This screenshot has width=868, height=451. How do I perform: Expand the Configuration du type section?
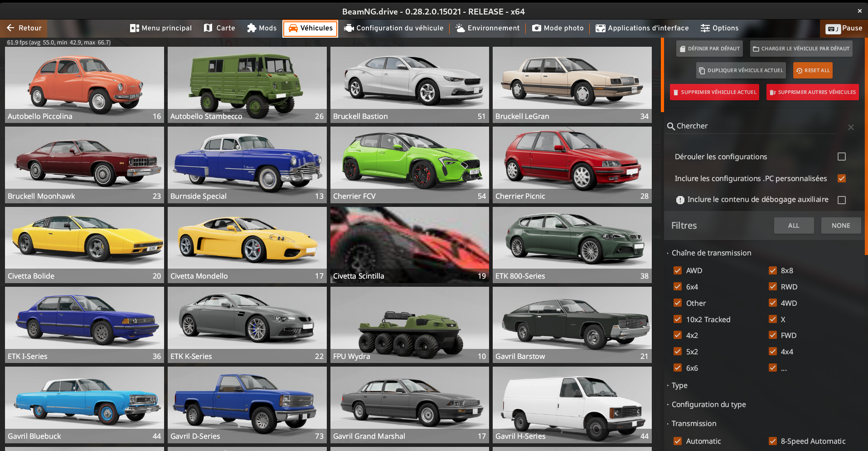click(x=708, y=405)
